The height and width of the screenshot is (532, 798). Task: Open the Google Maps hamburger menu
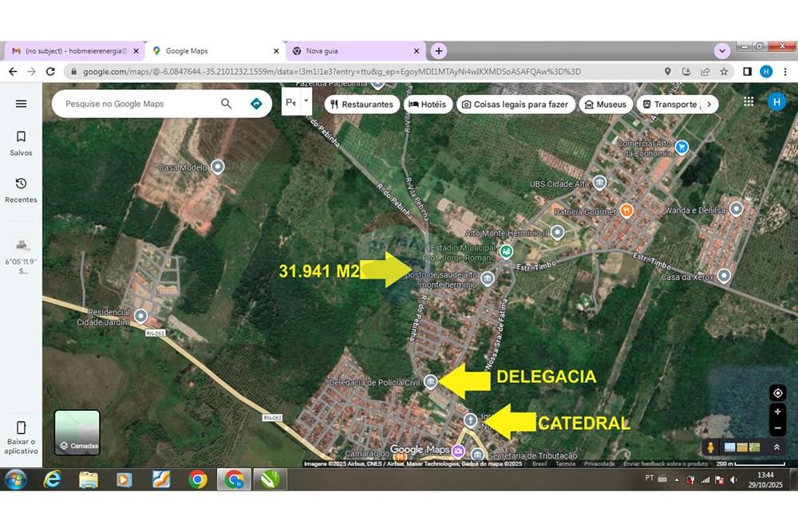click(22, 104)
